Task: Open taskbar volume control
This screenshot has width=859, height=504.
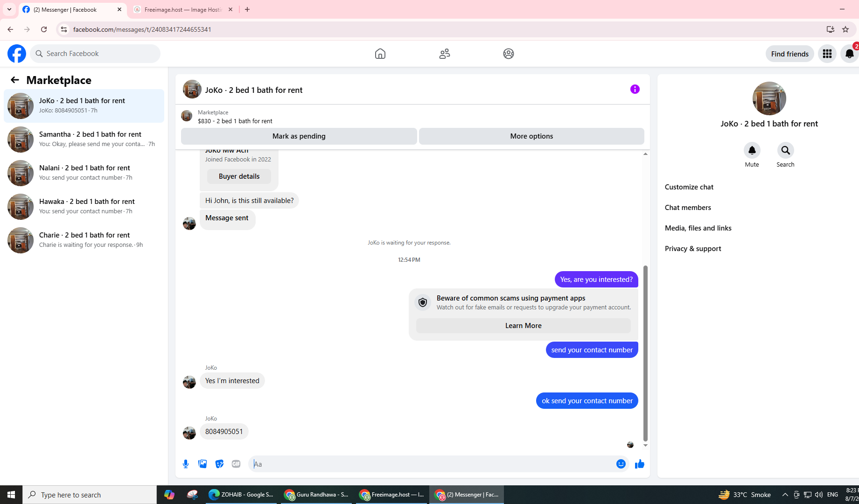Action: 819,495
